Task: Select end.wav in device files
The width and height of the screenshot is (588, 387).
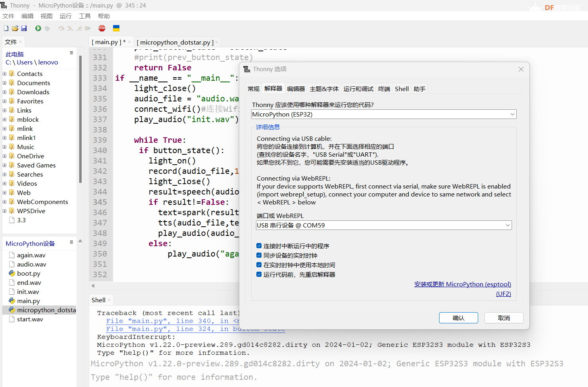Action: click(29, 282)
